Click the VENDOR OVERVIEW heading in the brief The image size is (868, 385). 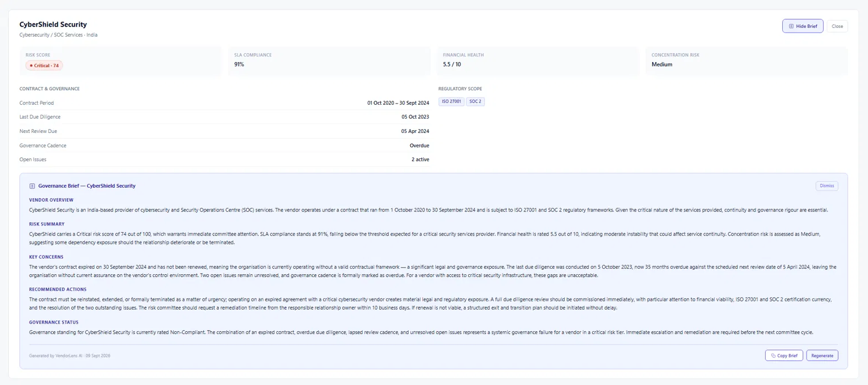[51, 200]
